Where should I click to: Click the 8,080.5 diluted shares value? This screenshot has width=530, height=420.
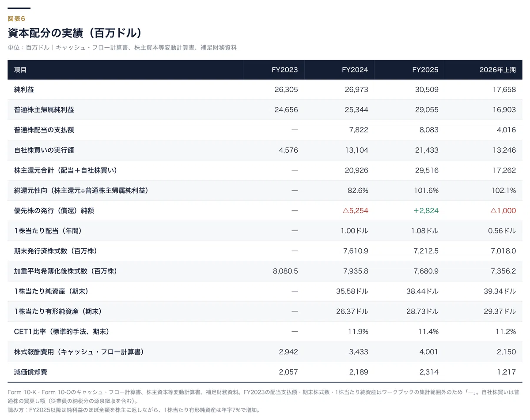(285, 271)
